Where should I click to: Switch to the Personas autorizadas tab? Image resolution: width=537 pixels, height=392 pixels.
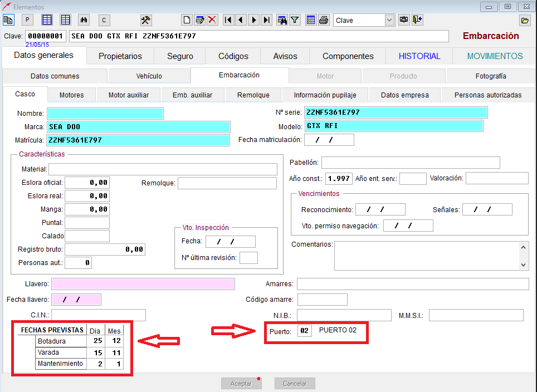click(488, 95)
